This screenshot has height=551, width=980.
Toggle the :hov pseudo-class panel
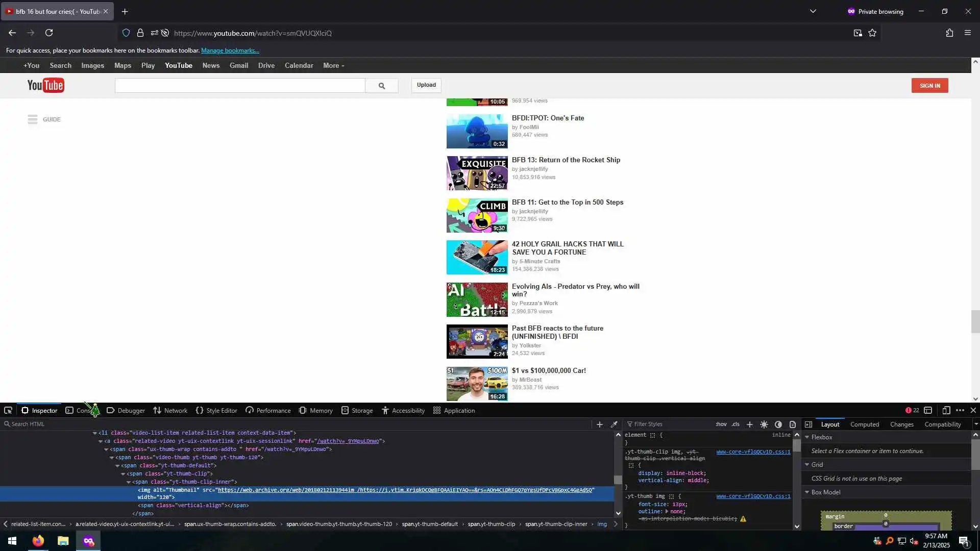tap(721, 424)
